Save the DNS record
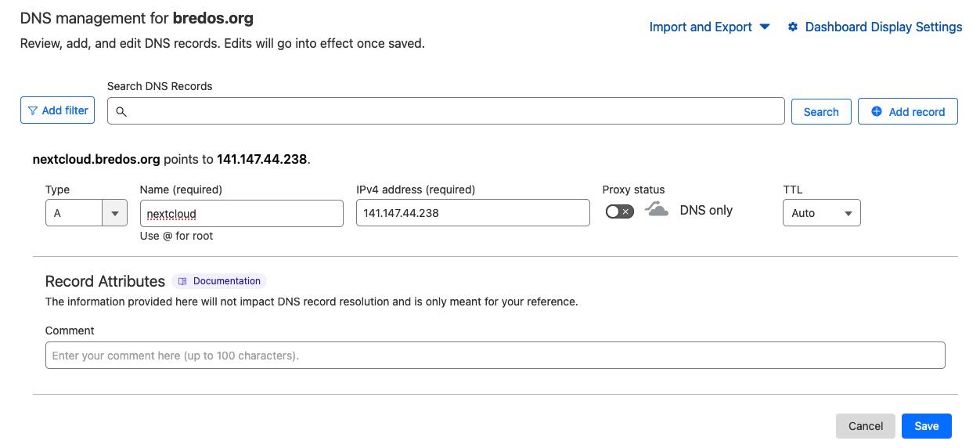 point(927,426)
